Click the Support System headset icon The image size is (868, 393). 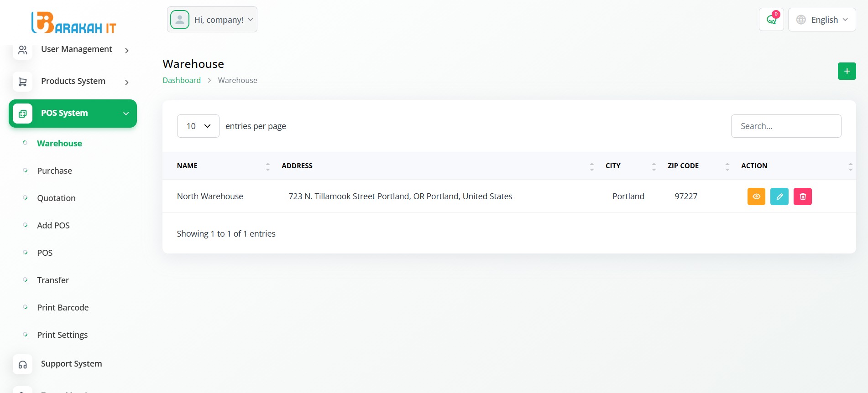point(22,364)
